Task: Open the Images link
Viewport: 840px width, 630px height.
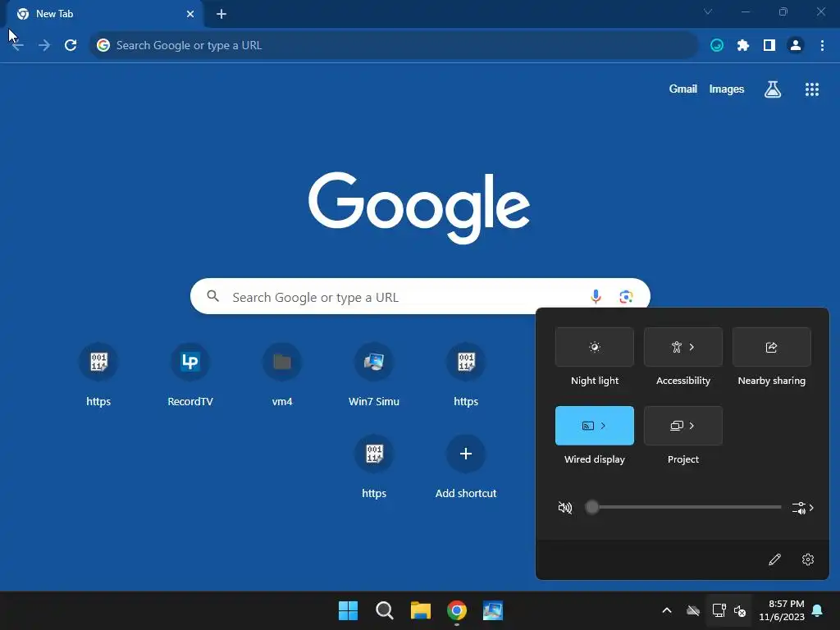Action: [x=727, y=89]
